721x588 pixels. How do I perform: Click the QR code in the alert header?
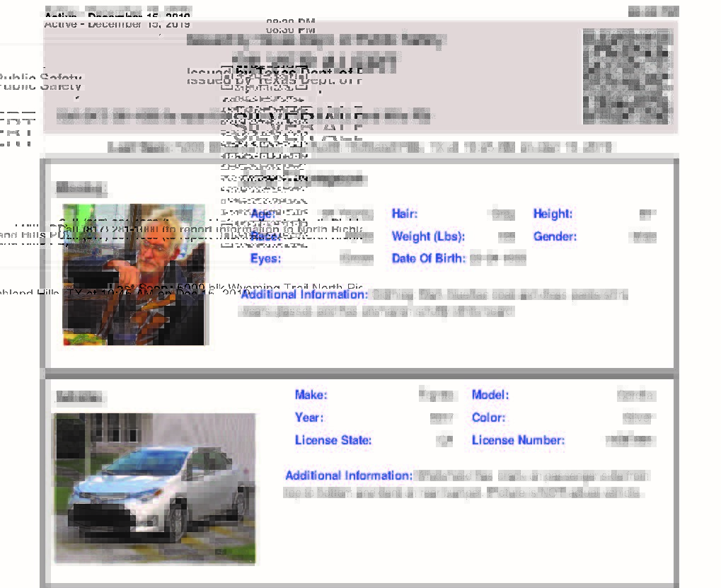pyautogui.click(x=626, y=76)
